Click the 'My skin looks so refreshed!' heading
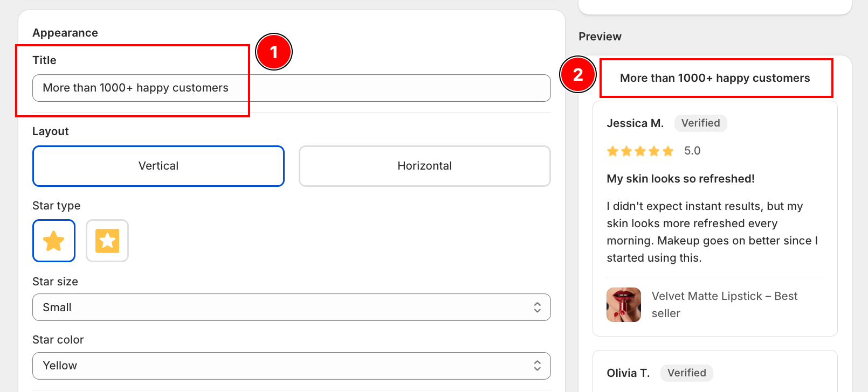The width and height of the screenshot is (868, 392). click(x=680, y=179)
